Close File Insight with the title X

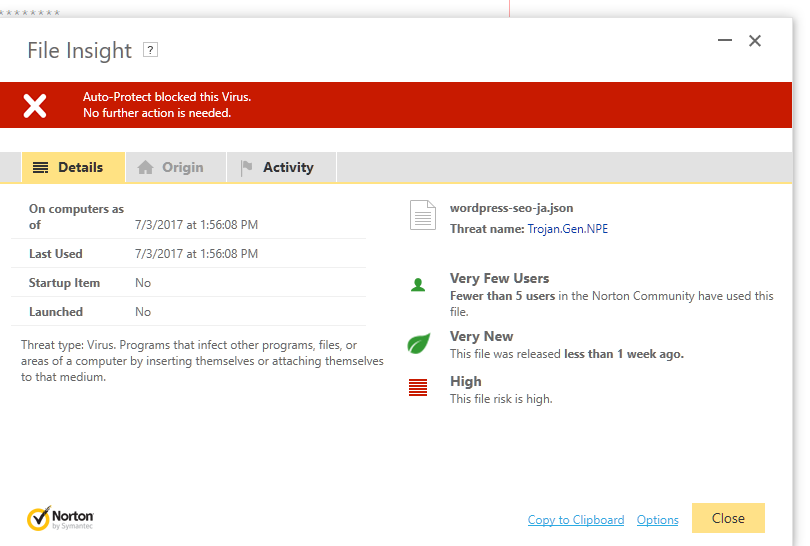[x=755, y=40]
